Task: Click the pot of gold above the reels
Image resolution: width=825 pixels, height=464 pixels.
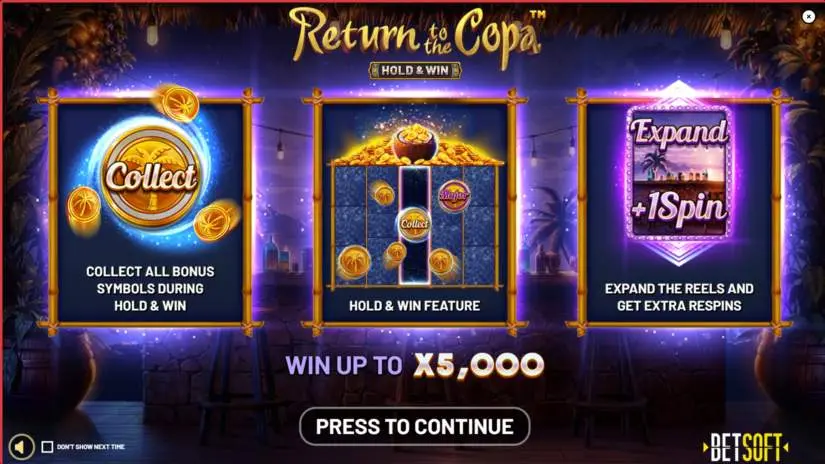Action: point(415,144)
